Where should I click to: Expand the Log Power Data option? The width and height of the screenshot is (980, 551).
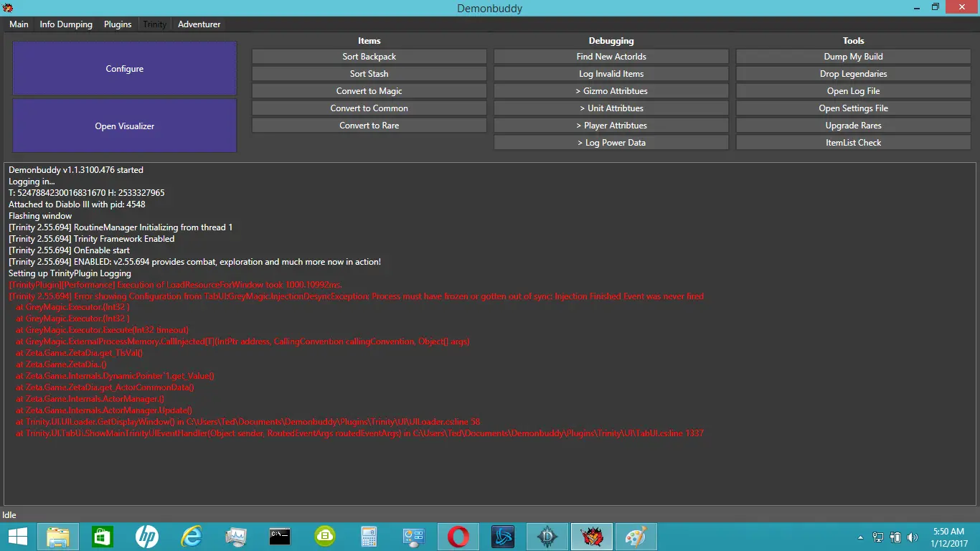coord(611,143)
